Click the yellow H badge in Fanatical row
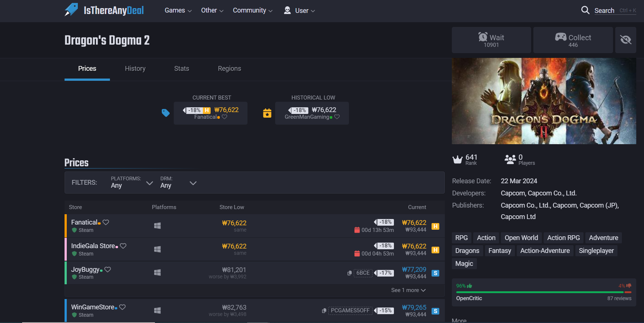The width and height of the screenshot is (644, 323). [x=435, y=226]
